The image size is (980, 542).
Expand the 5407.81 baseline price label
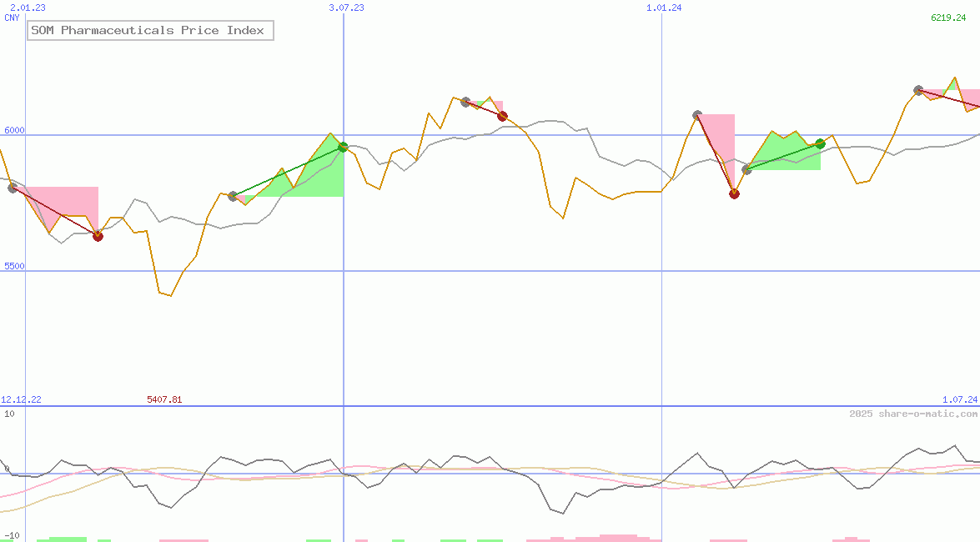coord(164,399)
